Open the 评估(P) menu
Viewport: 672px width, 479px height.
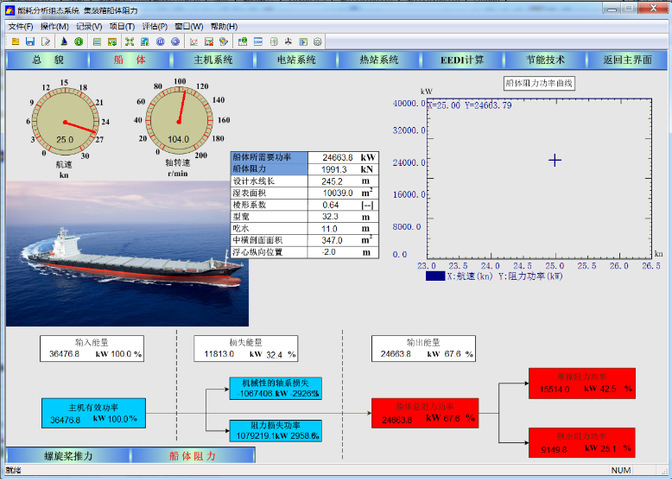tap(154, 26)
